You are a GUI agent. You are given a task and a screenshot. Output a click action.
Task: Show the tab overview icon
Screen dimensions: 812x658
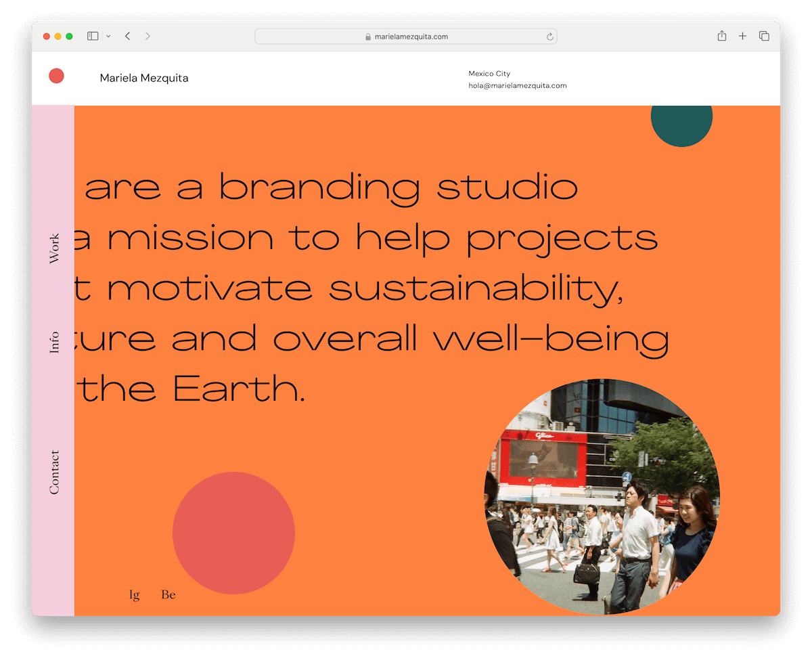(x=764, y=37)
